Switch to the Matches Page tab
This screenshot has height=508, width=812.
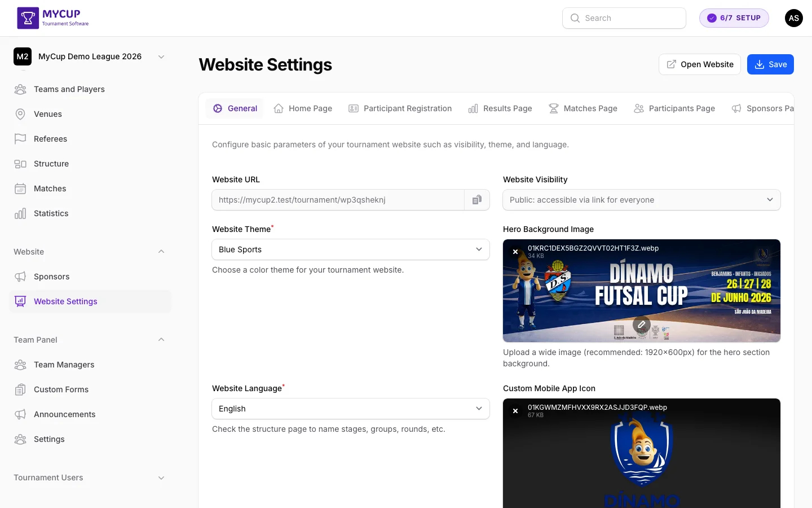click(583, 108)
